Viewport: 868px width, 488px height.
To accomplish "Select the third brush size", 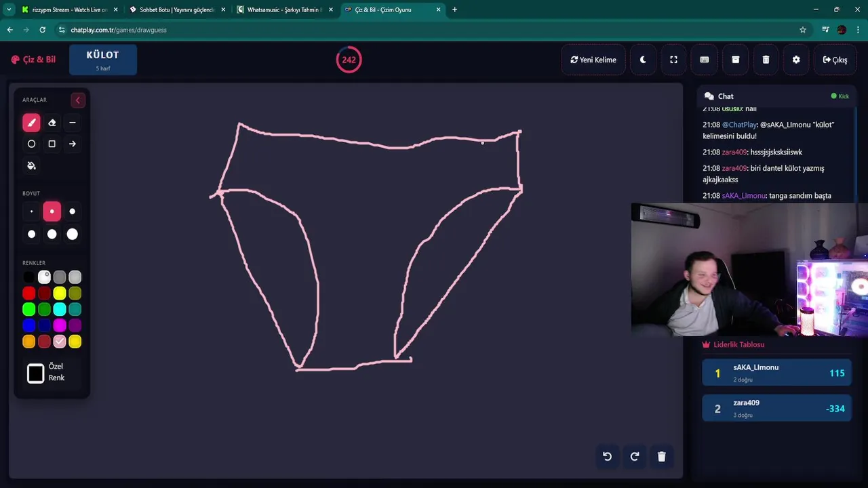I will point(73,211).
